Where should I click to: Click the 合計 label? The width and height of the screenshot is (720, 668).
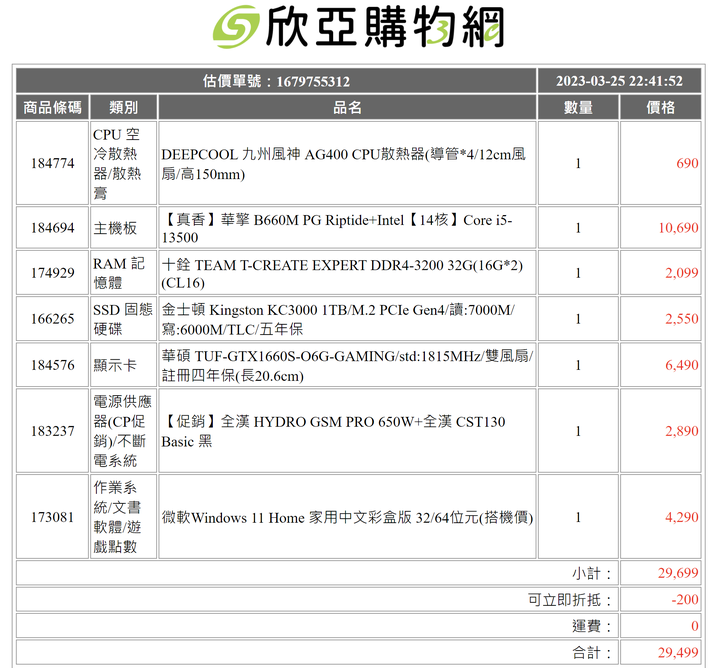coord(592,652)
